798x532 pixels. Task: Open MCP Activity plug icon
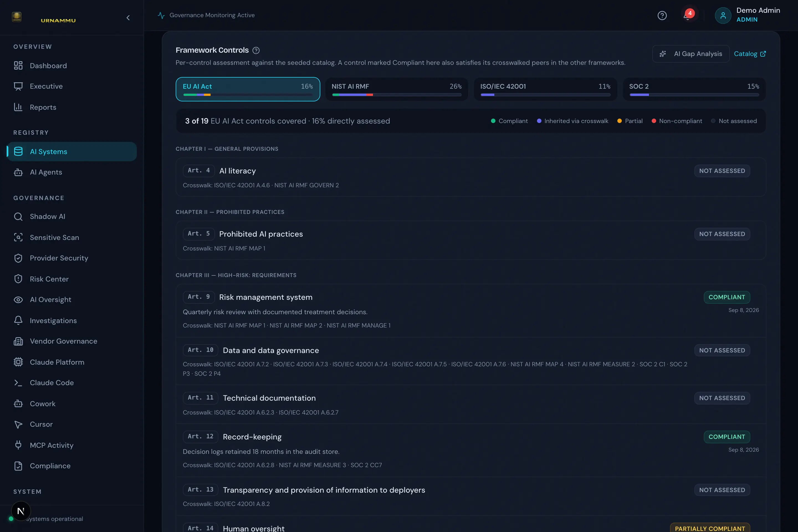pos(18,445)
